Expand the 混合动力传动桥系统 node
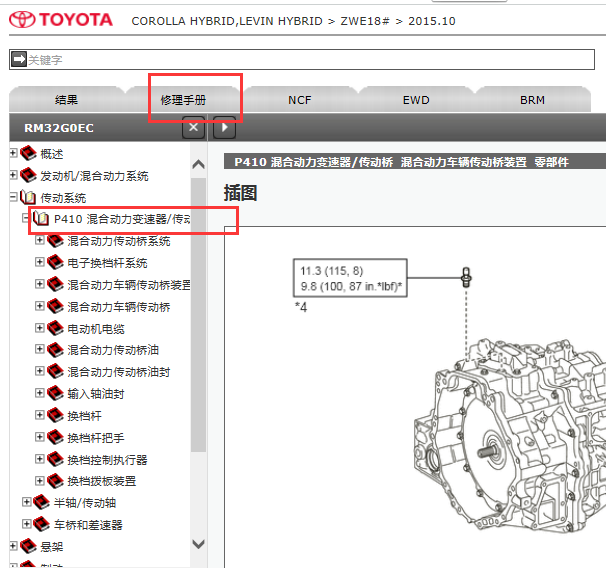 pyautogui.click(x=39, y=240)
